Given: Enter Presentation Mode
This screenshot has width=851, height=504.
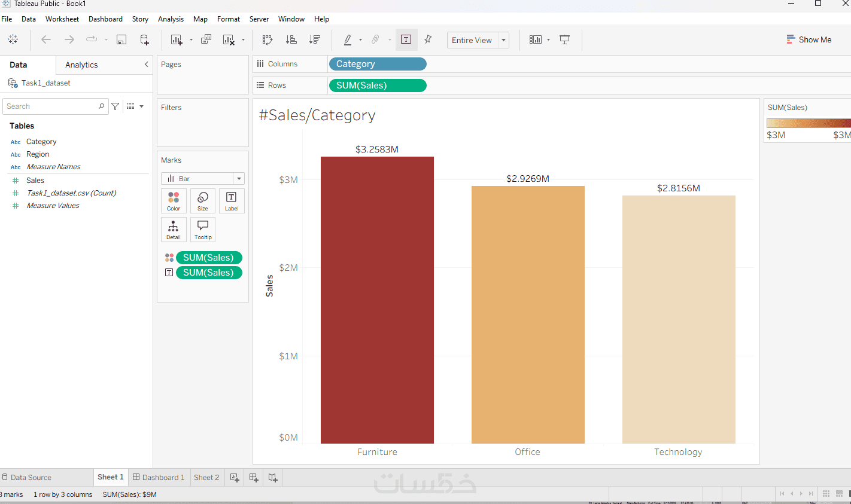Looking at the screenshot, I should coord(565,39).
